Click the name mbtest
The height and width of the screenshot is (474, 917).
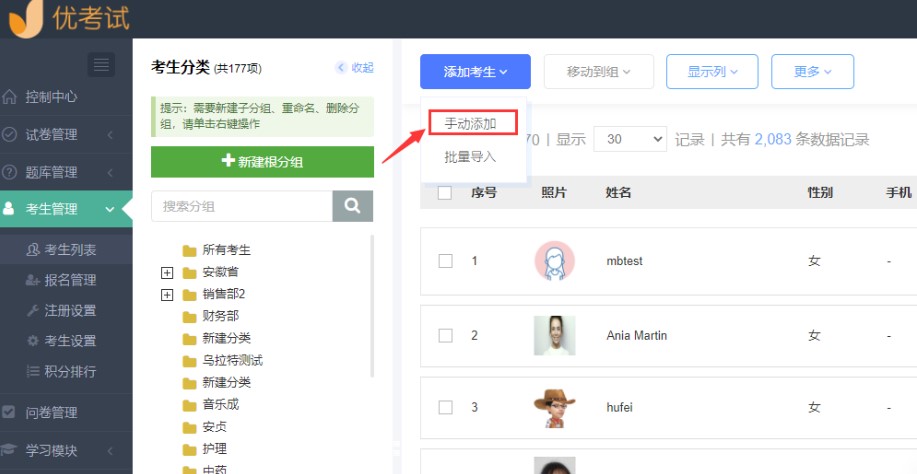click(625, 261)
